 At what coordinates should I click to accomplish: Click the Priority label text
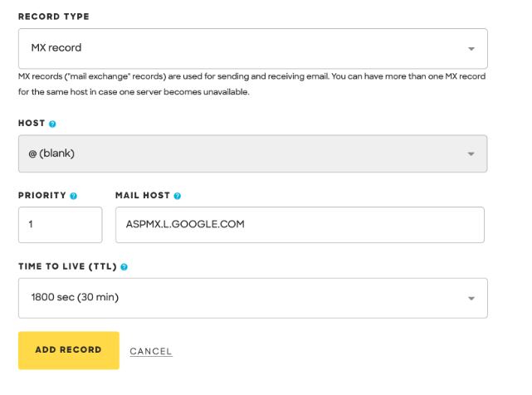(41, 196)
